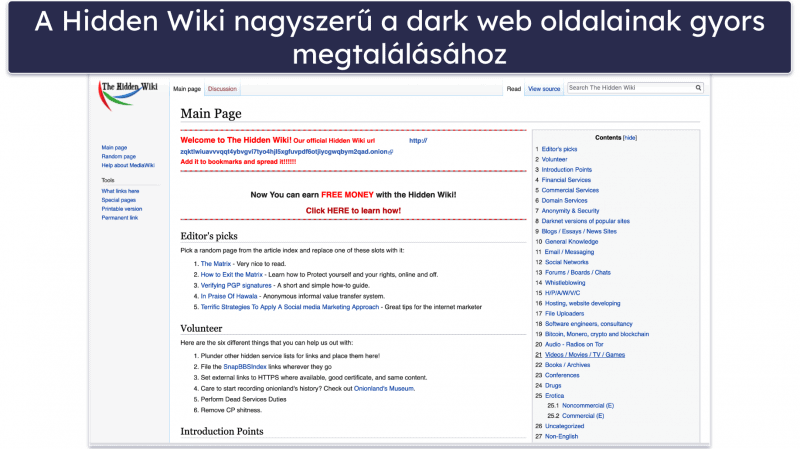Open 'In Praise Of Hawala' link

229,296
